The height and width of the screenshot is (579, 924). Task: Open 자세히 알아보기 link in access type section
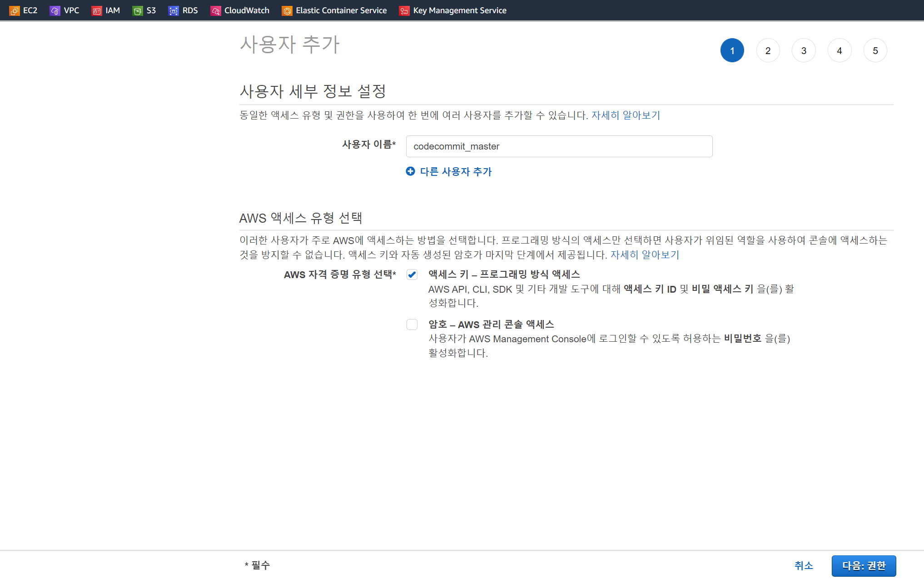click(645, 255)
